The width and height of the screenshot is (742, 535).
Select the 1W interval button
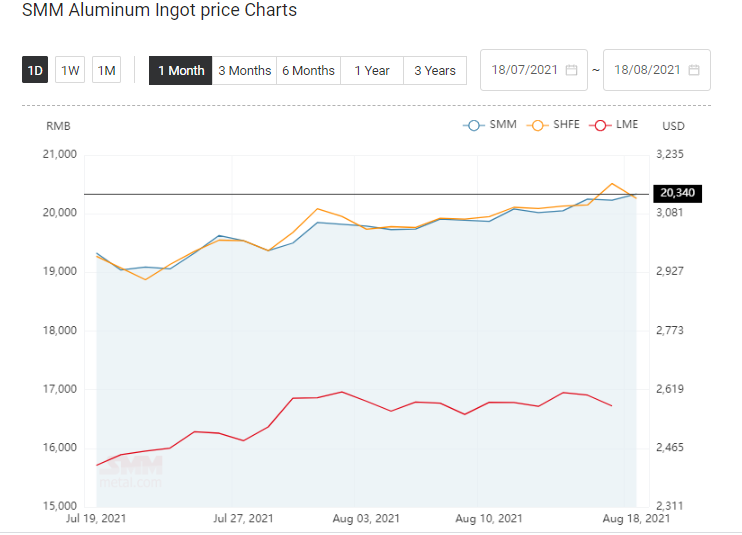pyautogui.click(x=70, y=70)
